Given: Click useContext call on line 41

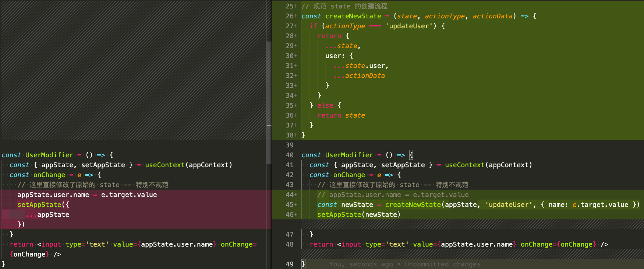Looking at the screenshot, I should pyautogui.click(x=464, y=165).
